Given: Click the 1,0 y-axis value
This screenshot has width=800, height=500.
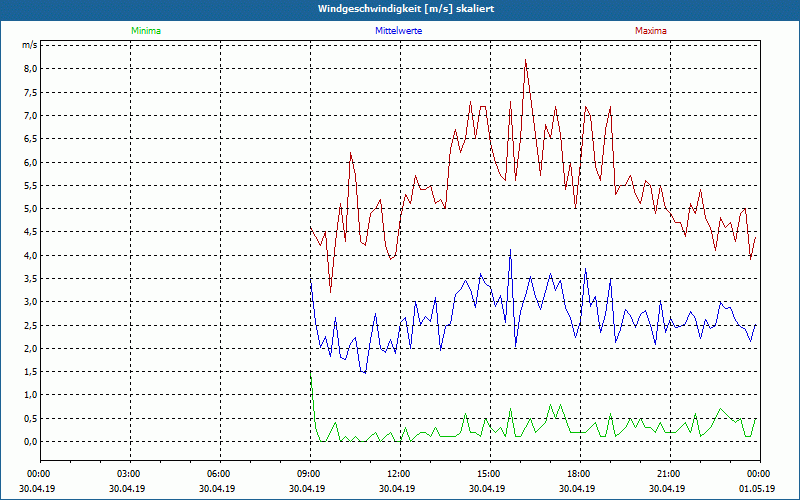Looking at the screenshot, I should point(31,395).
